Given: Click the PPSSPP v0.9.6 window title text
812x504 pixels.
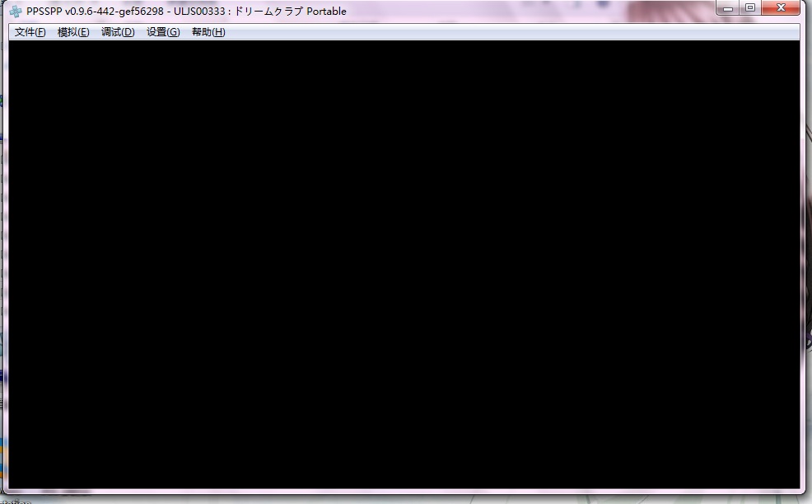Looking at the screenshot, I should pos(96,12).
